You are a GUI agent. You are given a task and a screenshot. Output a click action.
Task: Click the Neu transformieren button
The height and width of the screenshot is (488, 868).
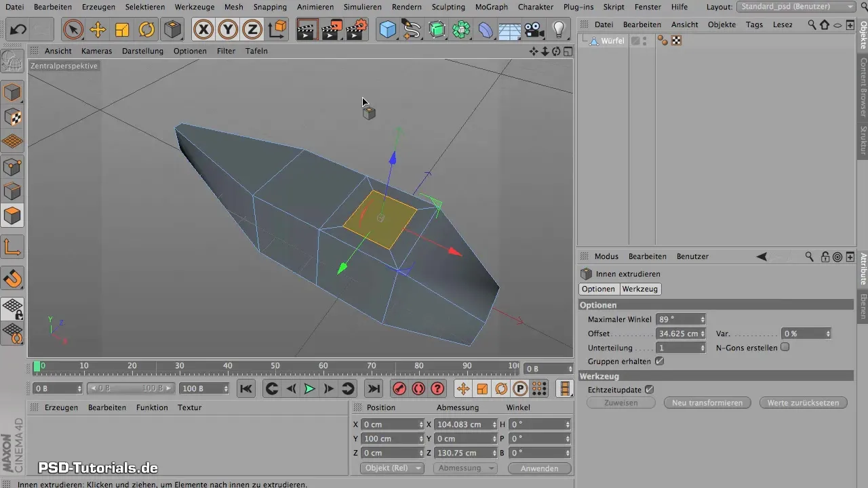point(707,403)
